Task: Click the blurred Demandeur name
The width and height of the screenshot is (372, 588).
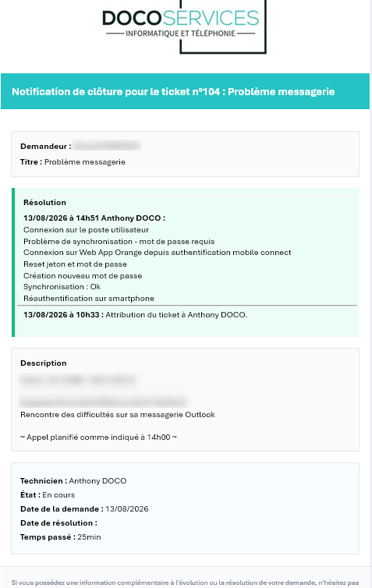Action: [107, 146]
